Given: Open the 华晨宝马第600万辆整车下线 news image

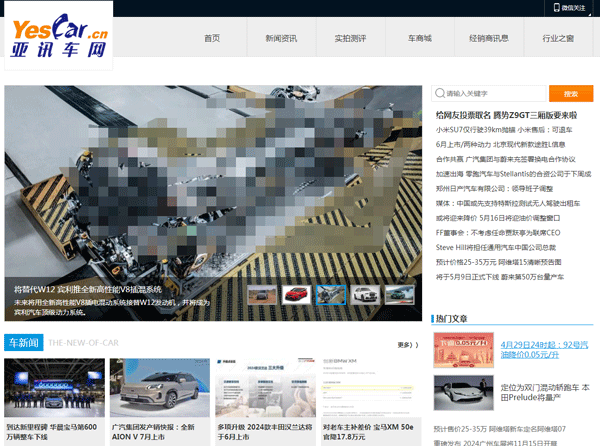Looking at the screenshot, I should (54, 387).
